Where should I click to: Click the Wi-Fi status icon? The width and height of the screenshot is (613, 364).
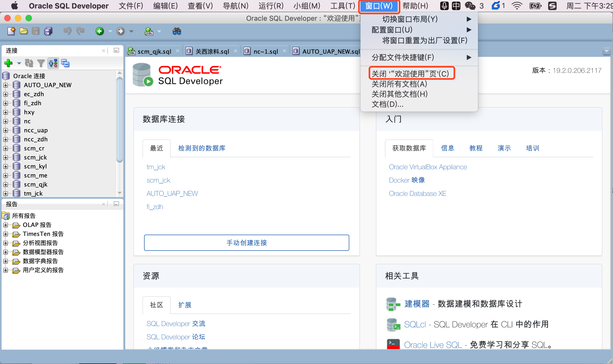click(x=517, y=6)
